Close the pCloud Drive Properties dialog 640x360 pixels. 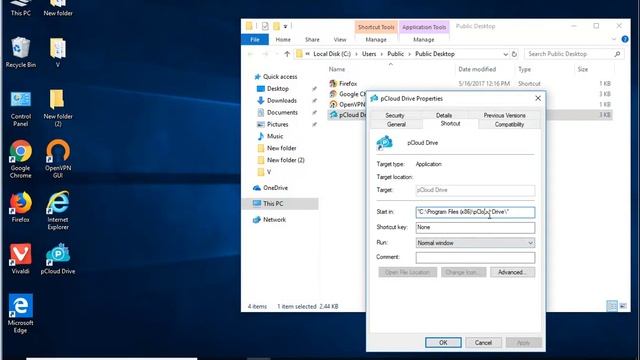pyautogui.click(x=538, y=98)
